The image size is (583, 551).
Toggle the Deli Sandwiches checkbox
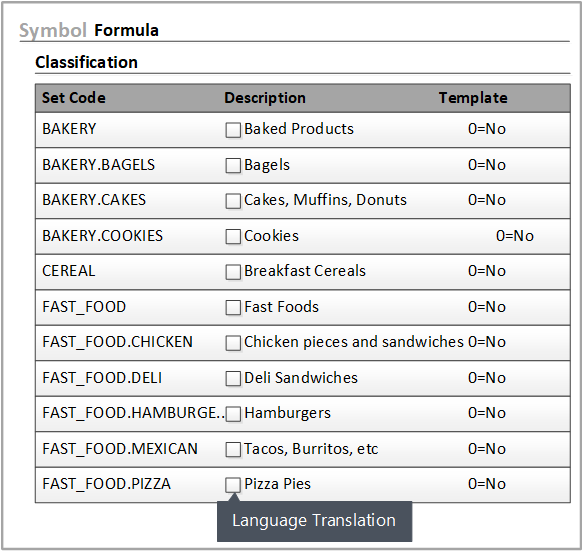click(233, 378)
